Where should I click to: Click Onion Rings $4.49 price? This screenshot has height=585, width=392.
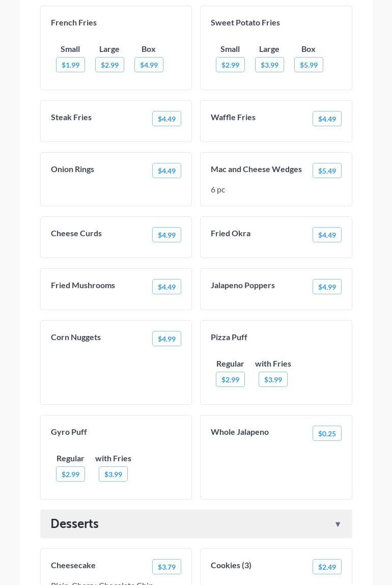point(166,171)
